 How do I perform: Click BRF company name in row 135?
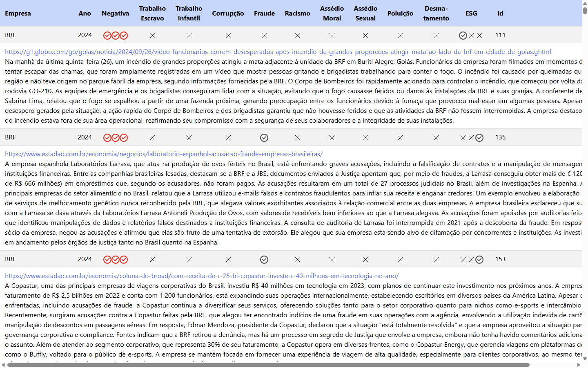click(x=10, y=137)
